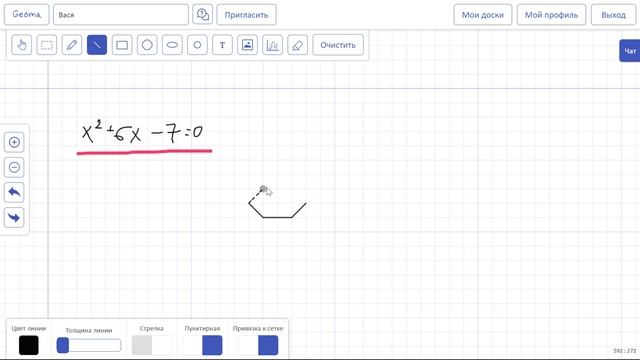Undo the last action with the left arrow

click(14, 192)
